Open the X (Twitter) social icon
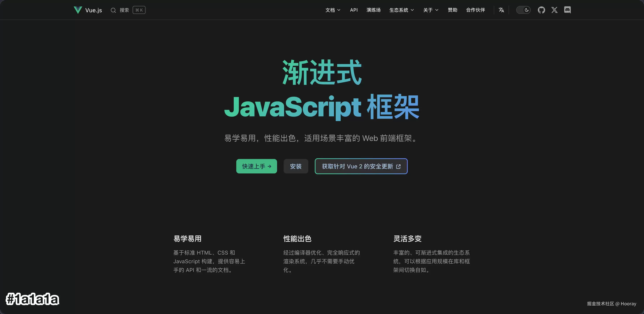 coord(554,10)
